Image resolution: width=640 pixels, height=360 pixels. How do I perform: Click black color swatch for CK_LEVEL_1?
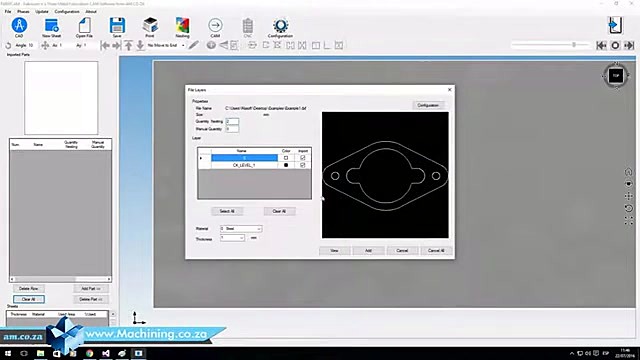(x=286, y=165)
